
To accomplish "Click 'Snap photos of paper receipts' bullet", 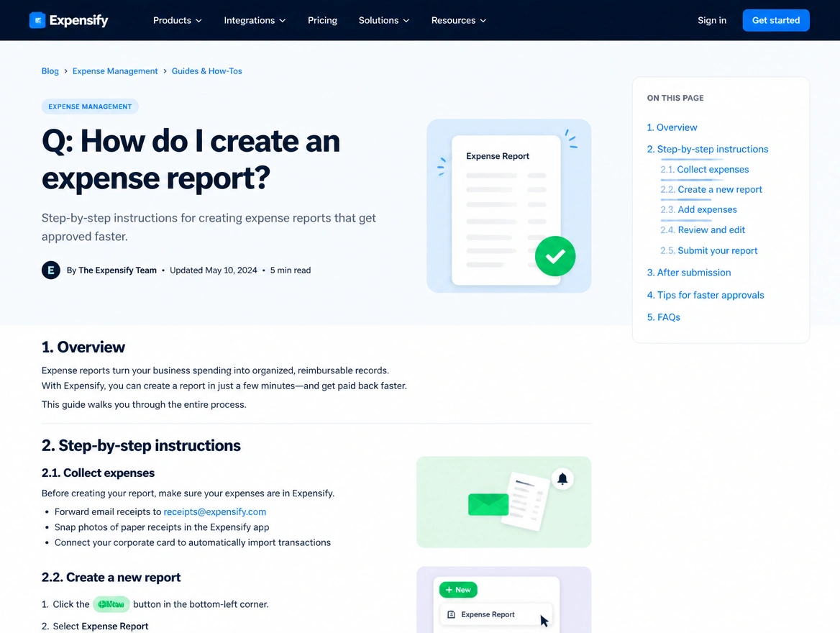I will click(162, 527).
